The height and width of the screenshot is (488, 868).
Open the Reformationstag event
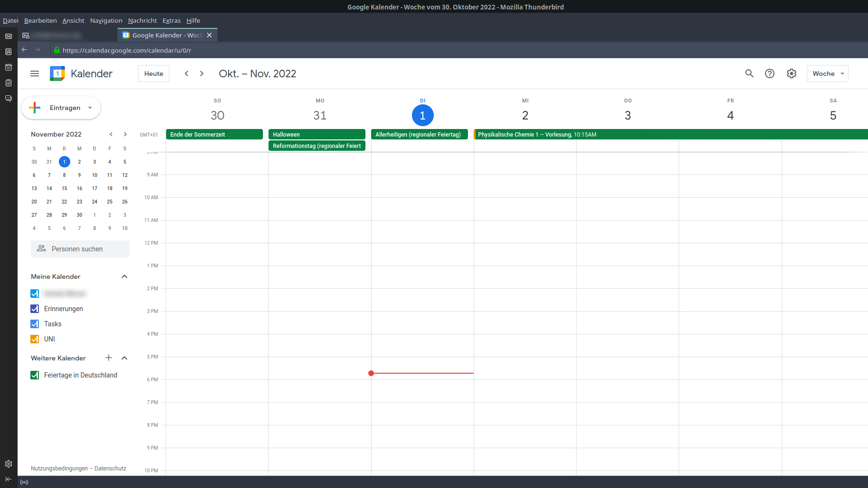click(x=317, y=146)
